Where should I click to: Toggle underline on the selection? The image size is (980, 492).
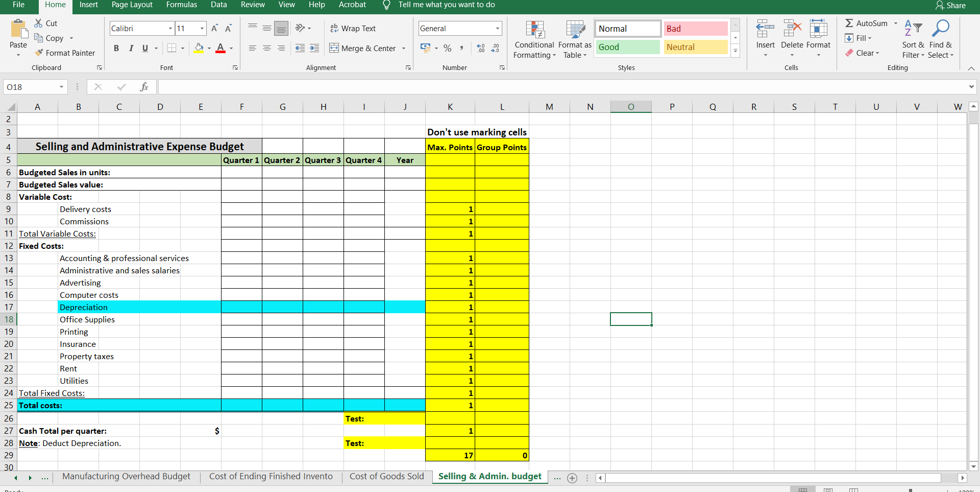(x=145, y=48)
